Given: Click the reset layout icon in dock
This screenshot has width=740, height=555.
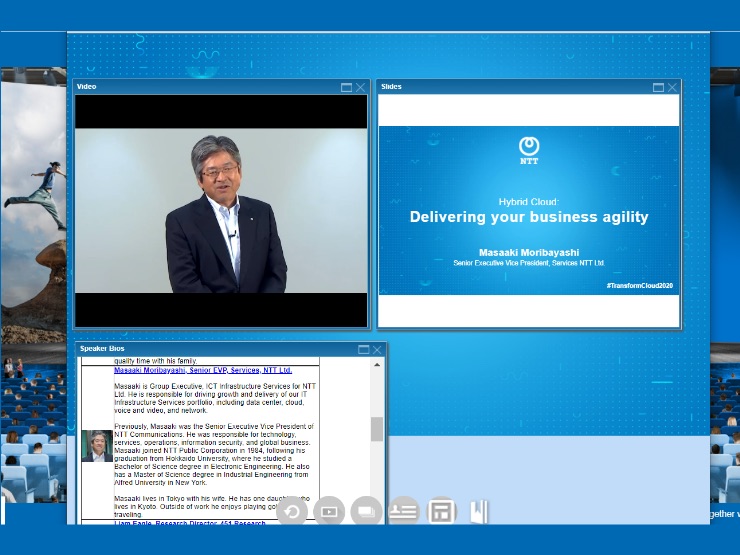Looking at the screenshot, I should pyautogui.click(x=292, y=512).
